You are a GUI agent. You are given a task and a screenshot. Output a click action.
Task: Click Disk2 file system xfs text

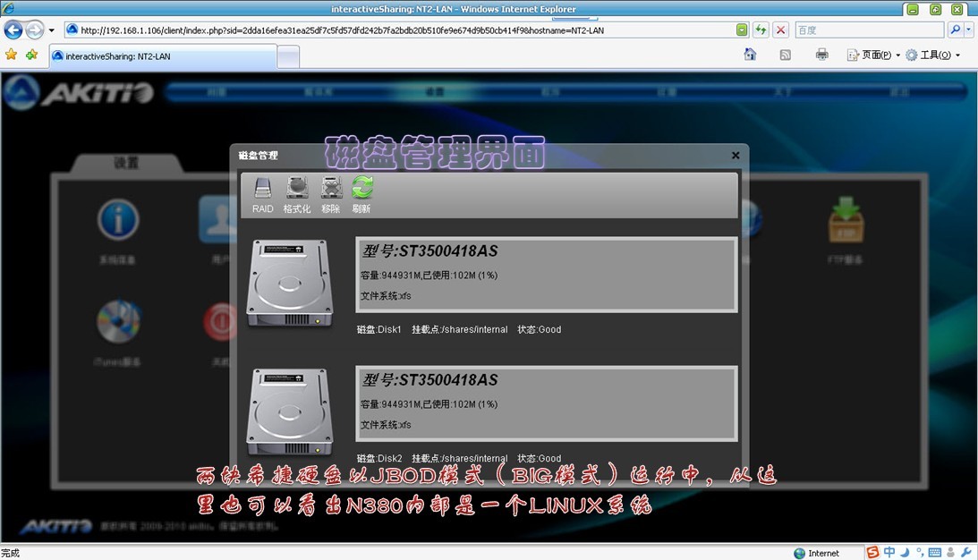click(x=386, y=425)
